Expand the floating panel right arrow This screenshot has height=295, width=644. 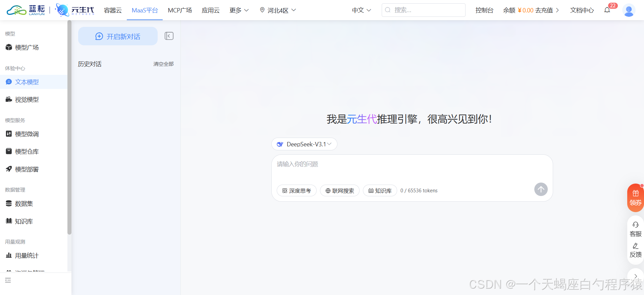[x=635, y=276]
